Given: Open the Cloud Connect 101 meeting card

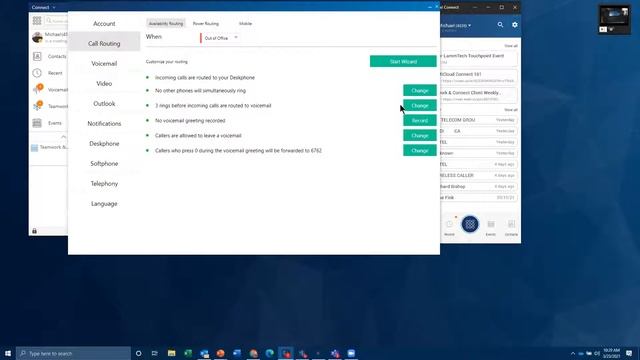Looking at the screenshot, I should [479, 77].
